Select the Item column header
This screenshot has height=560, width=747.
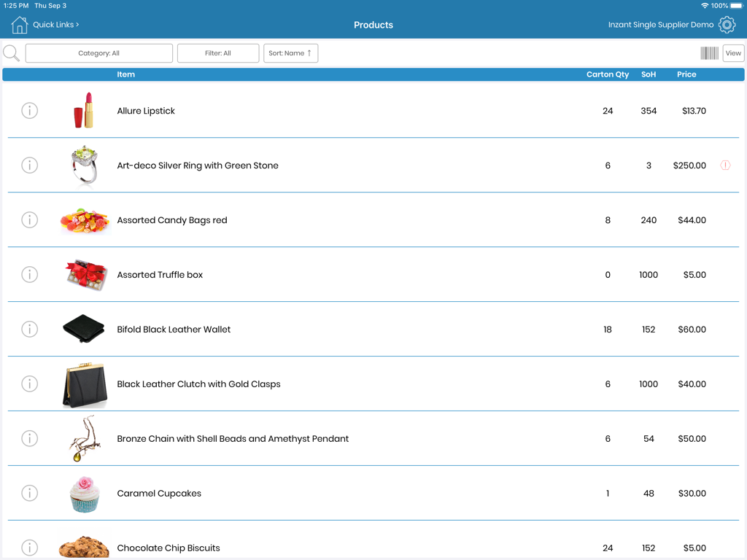[x=125, y=74]
